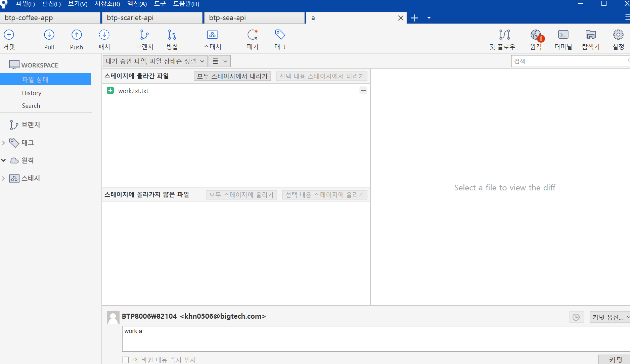Expand the Tags (태그) sidebar section
Screen dimensions: 630x364
(3, 143)
